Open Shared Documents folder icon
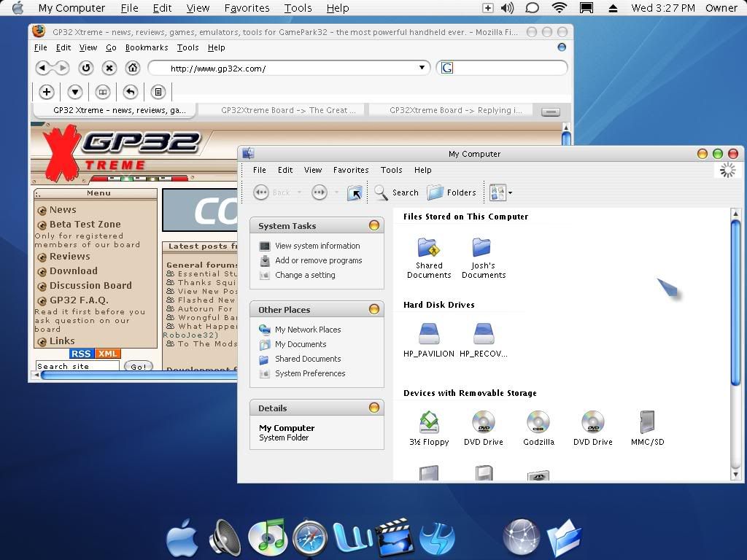The height and width of the screenshot is (560, 747). coord(429,257)
